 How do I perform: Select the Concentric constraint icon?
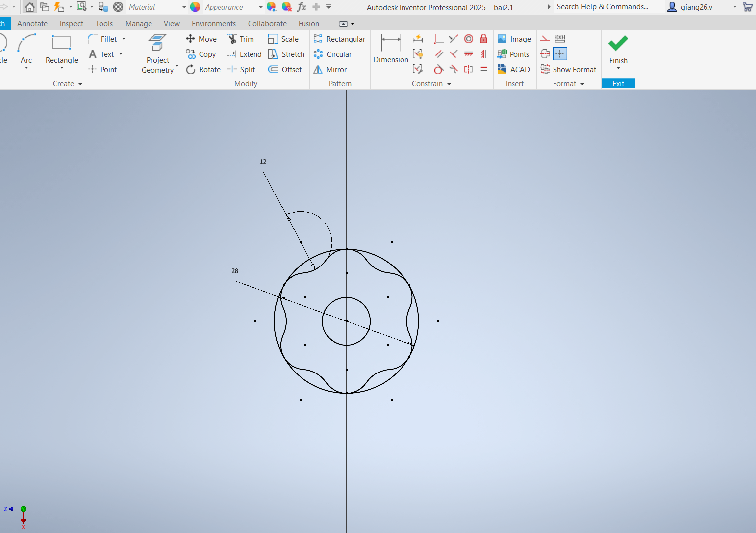tap(469, 39)
